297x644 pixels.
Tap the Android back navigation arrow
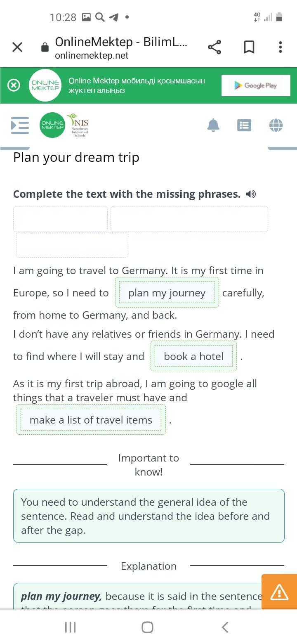[x=225, y=627]
